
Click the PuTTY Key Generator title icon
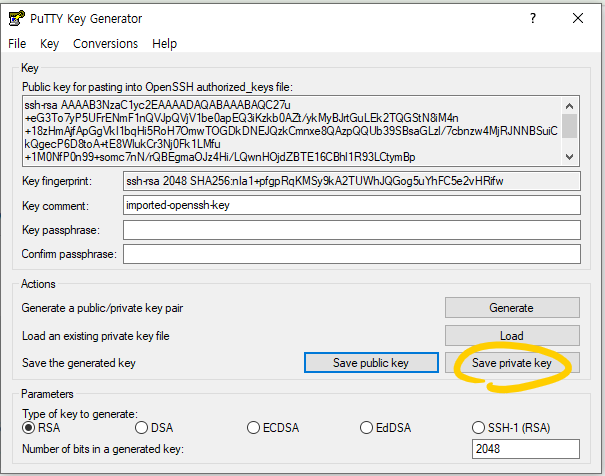click(17, 18)
